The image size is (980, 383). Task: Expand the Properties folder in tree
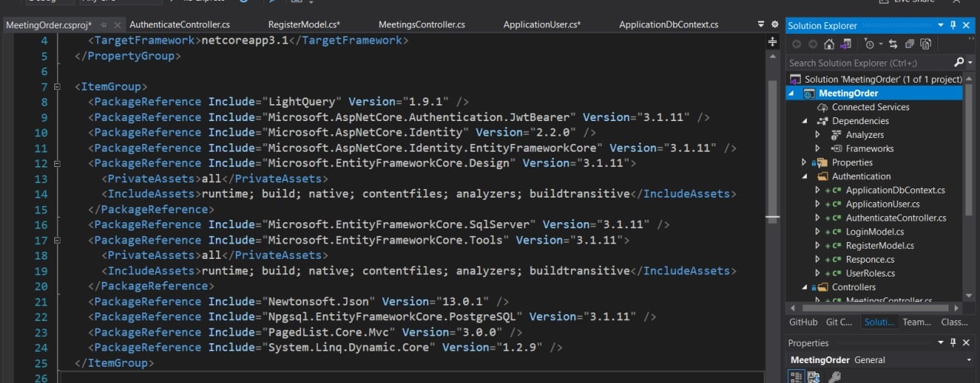[804, 162]
